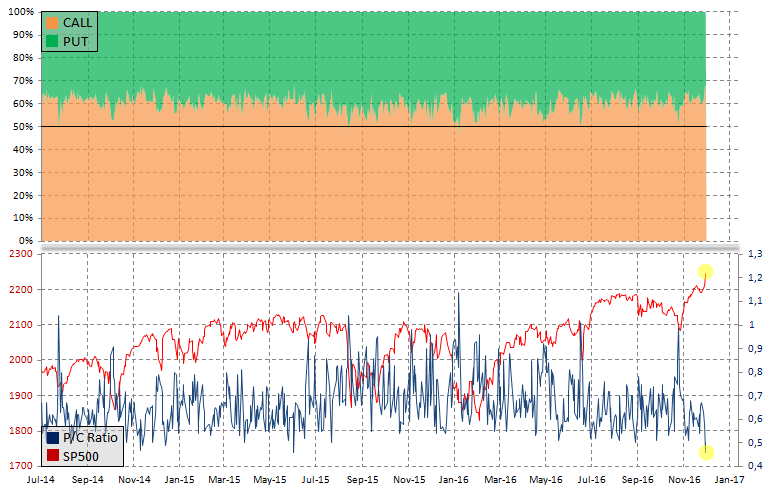Click the red SP500 legend swatch
Image resolution: width=771 pixels, height=493 pixels.
(x=53, y=456)
